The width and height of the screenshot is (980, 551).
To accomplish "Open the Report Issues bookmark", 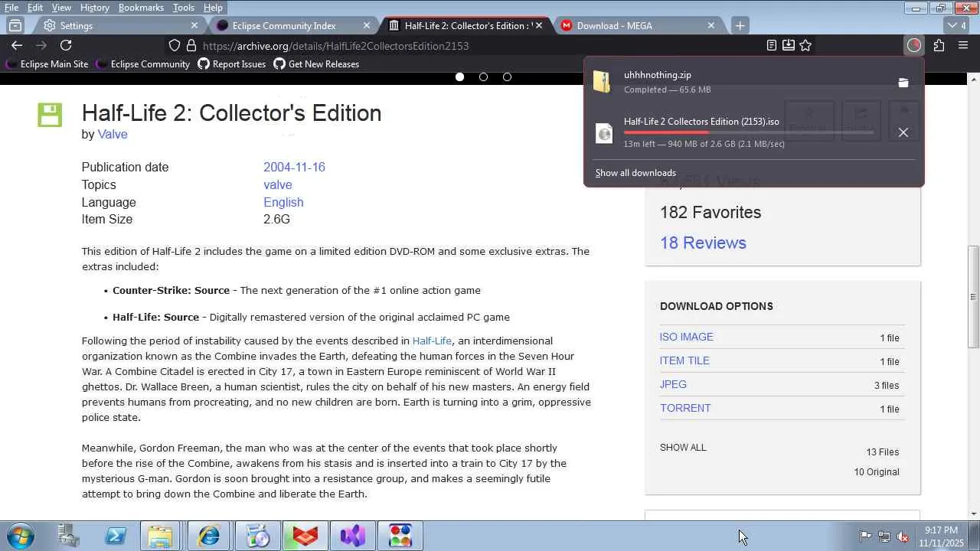I will pos(232,64).
